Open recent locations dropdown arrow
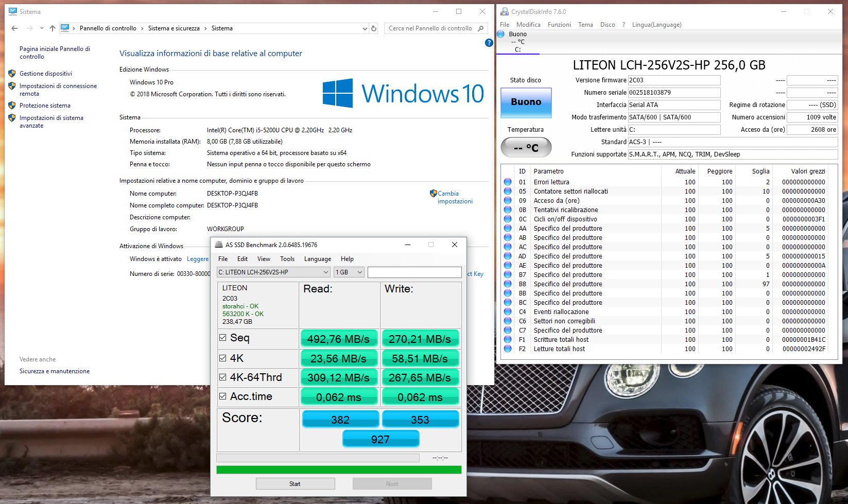This screenshot has height=504, width=848. coord(42,28)
